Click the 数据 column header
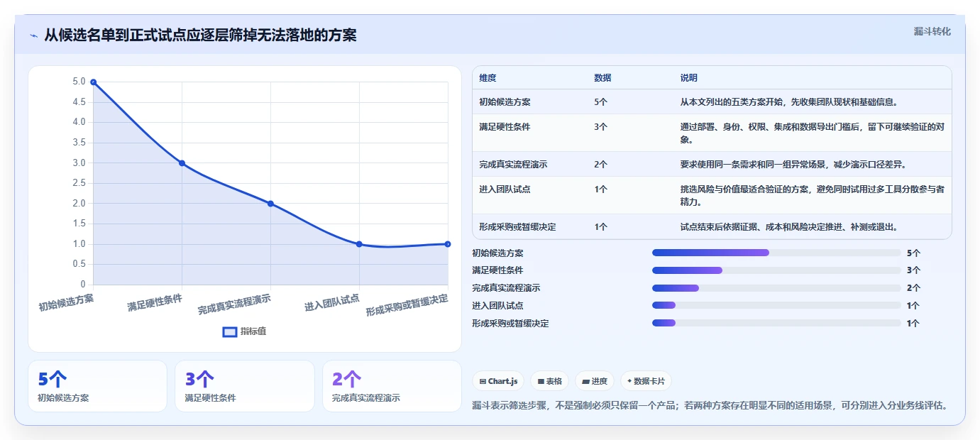Image resolution: width=980 pixels, height=440 pixels. point(602,77)
